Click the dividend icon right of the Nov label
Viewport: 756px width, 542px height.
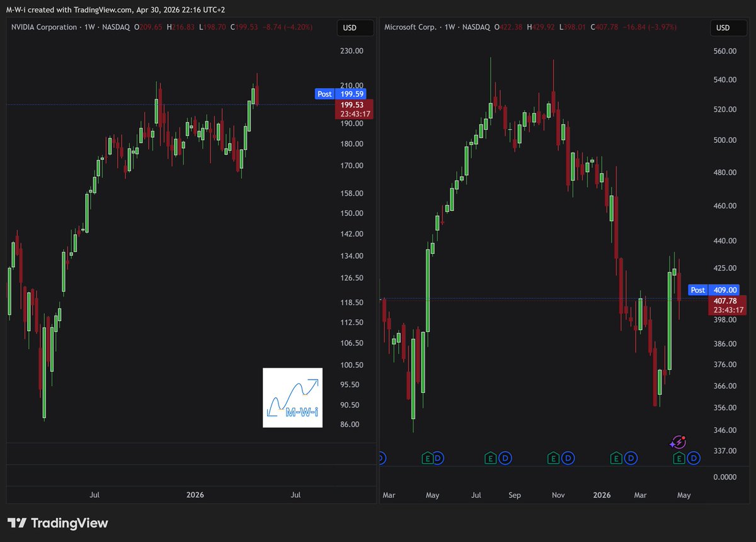568,458
